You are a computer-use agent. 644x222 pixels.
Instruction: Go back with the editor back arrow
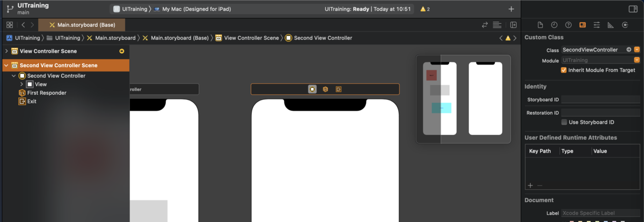(x=23, y=25)
